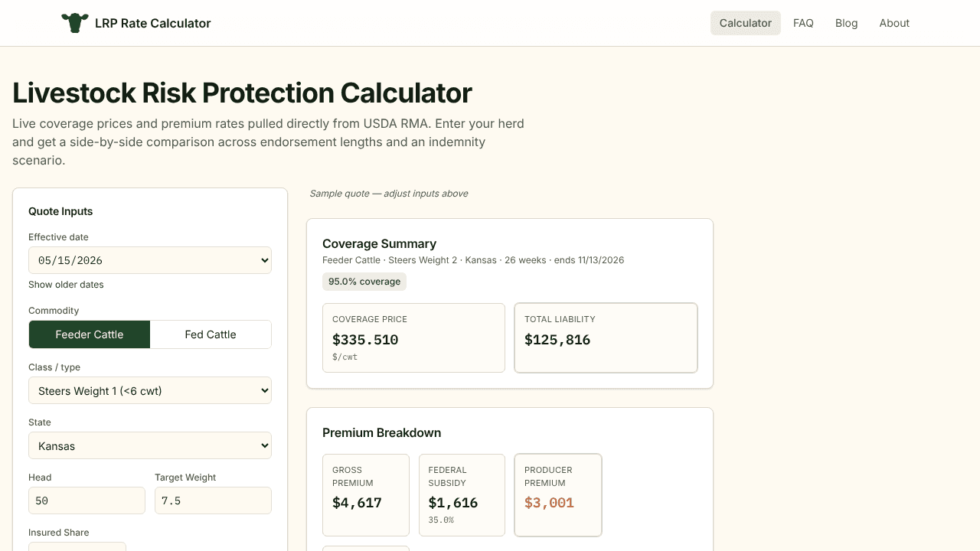
Task: Click the 35.0% subsidy rate text
Action: click(x=441, y=520)
